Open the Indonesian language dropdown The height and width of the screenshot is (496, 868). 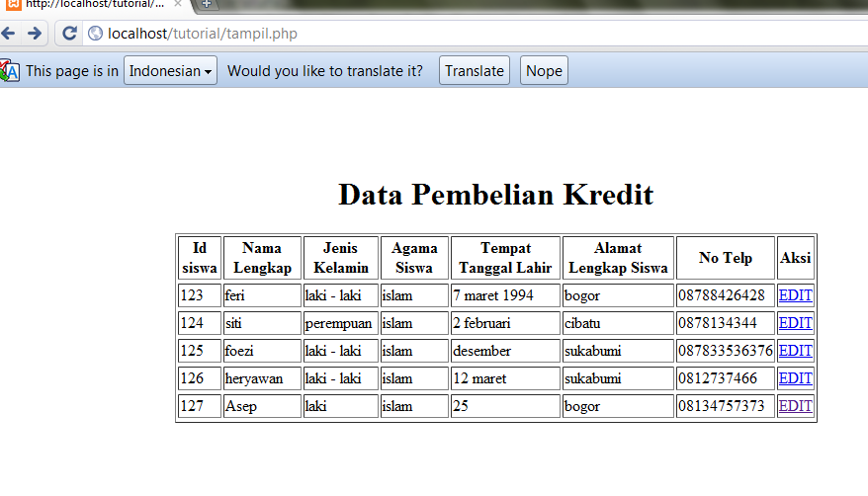click(x=170, y=71)
